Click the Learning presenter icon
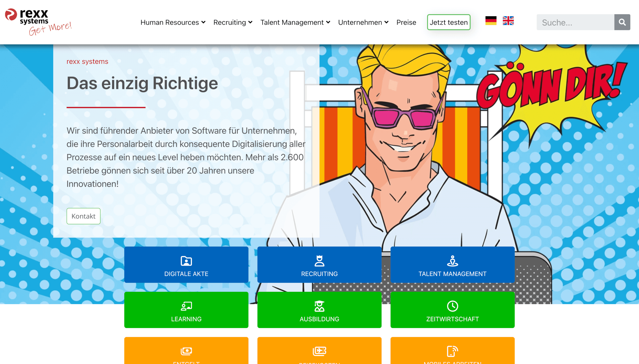 coord(186,306)
